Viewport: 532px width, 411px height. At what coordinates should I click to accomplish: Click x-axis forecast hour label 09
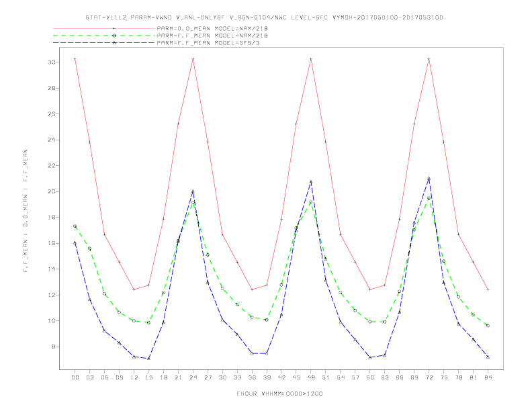(120, 377)
